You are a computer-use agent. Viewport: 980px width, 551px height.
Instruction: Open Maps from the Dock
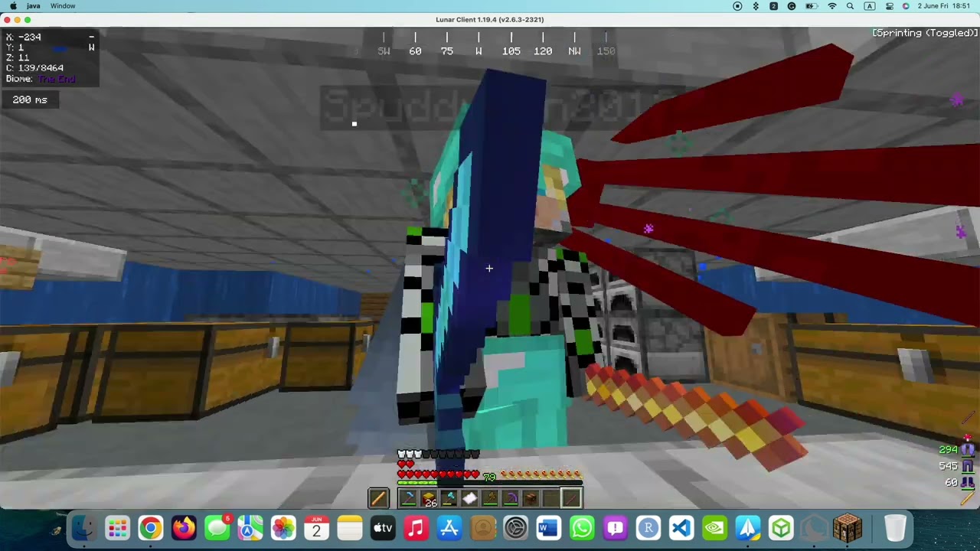250,528
